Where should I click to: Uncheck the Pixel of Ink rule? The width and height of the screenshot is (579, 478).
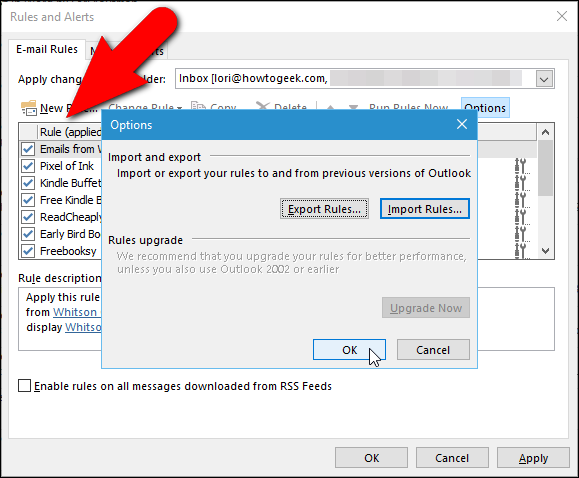point(28,166)
